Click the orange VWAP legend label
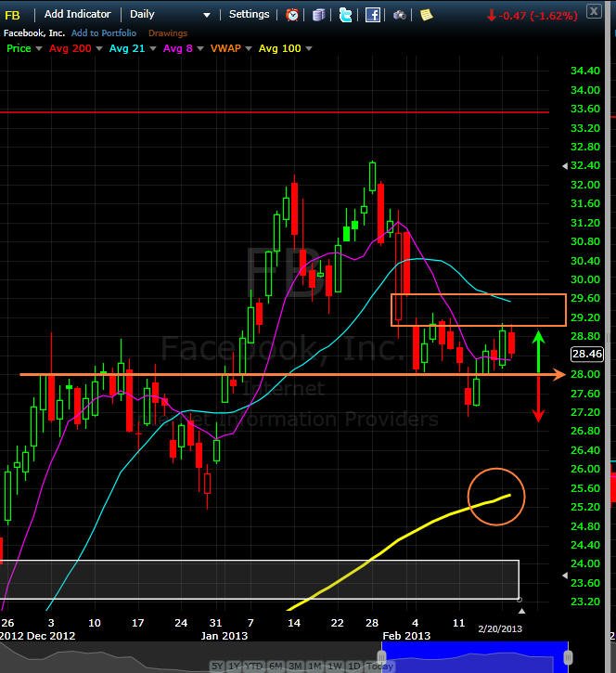616x673 pixels. pos(225,48)
